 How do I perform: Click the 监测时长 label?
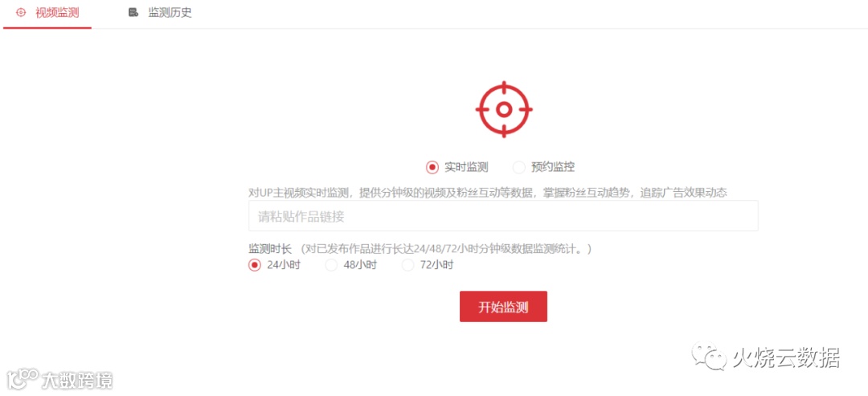click(269, 250)
